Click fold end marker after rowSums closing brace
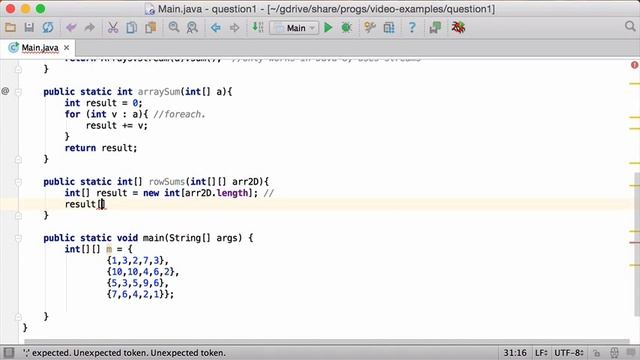The height and width of the screenshot is (360, 640). [18, 216]
